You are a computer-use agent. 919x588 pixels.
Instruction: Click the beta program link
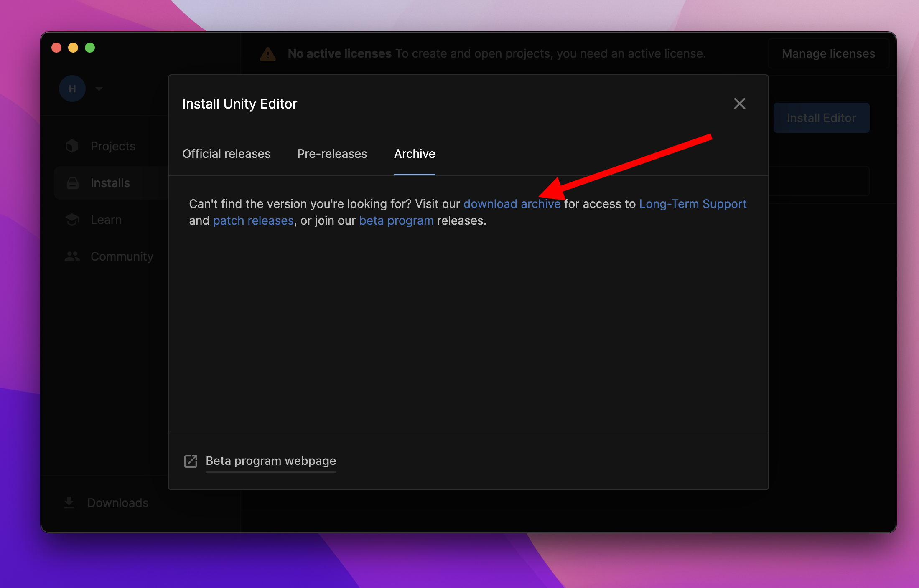coord(396,220)
